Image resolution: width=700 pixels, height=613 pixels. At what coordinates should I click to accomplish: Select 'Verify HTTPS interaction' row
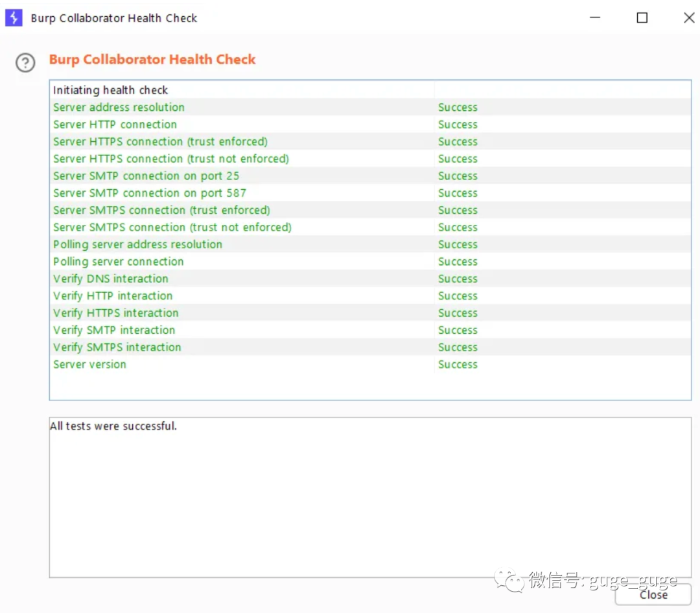(370, 312)
